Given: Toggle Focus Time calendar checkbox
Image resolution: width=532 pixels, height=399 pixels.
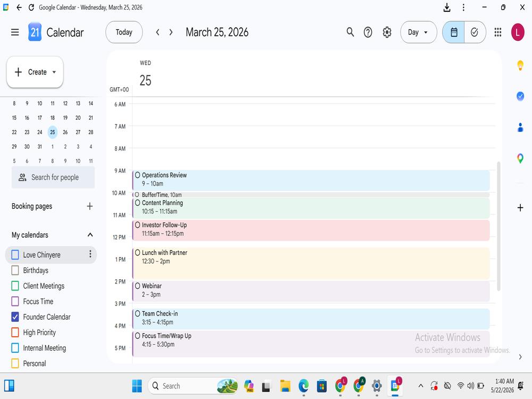Looking at the screenshot, I should pos(15,301).
